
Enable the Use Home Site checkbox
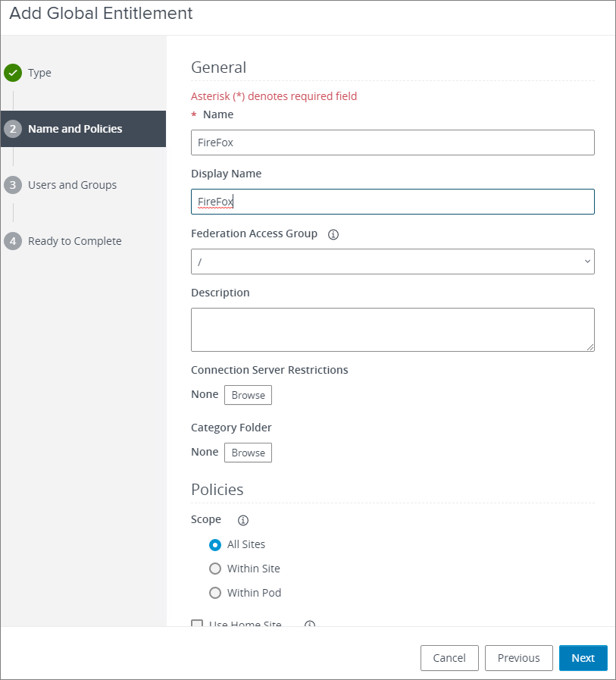coord(198,624)
